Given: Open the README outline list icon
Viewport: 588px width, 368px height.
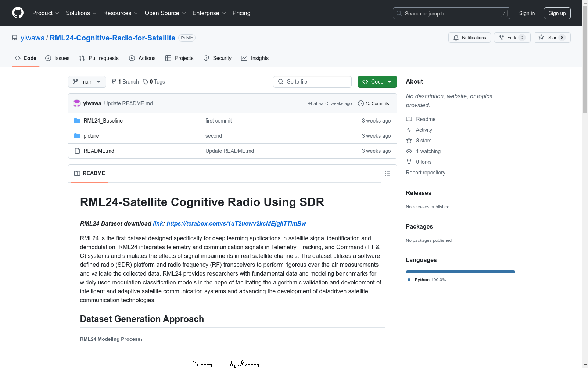Looking at the screenshot, I should coord(388,174).
